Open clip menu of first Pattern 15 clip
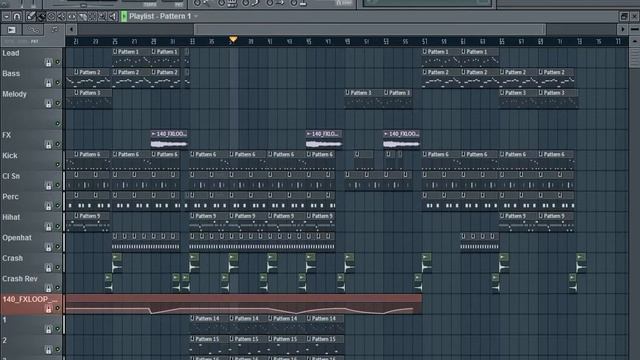The image size is (640, 360). (192, 339)
